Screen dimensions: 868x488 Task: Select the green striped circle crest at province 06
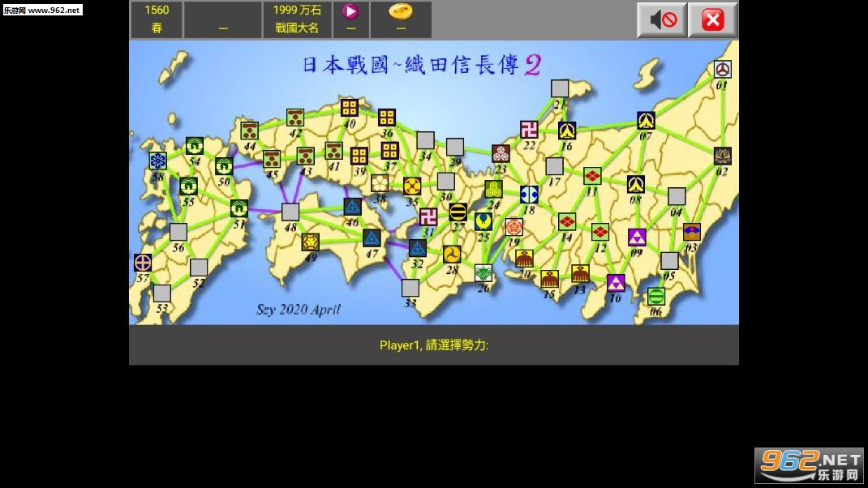(x=655, y=296)
